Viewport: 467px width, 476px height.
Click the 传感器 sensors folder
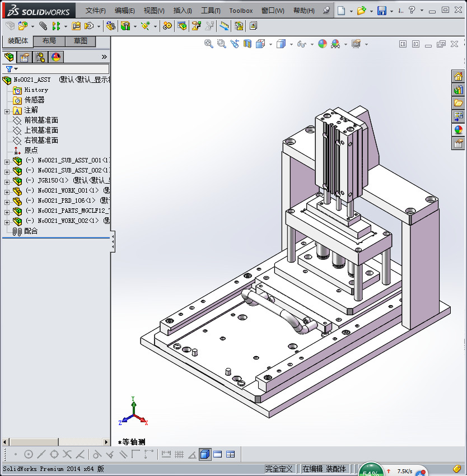point(34,100)
